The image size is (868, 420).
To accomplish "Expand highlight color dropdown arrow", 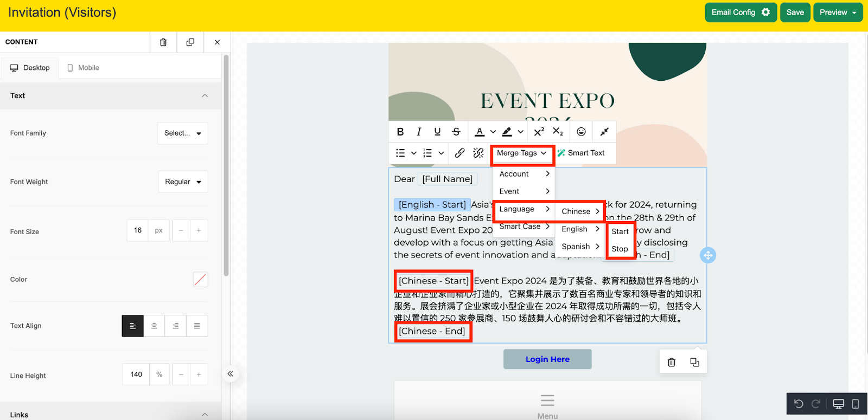I will [521, 132].
